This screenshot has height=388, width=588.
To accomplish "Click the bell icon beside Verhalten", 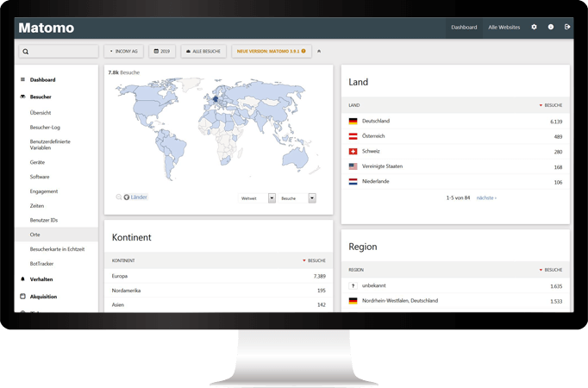I will click(x=22, y=279).
